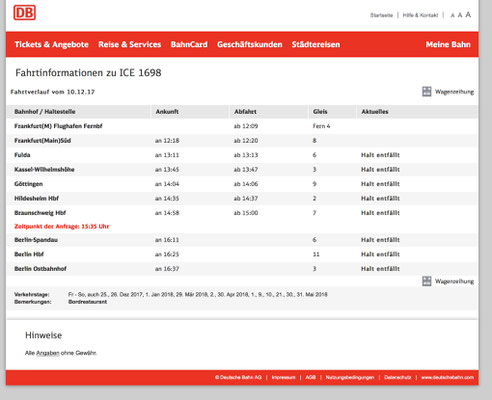Click departure time ab 12:09
This screenshot has width=492, height=400.
tap(246, 126)
